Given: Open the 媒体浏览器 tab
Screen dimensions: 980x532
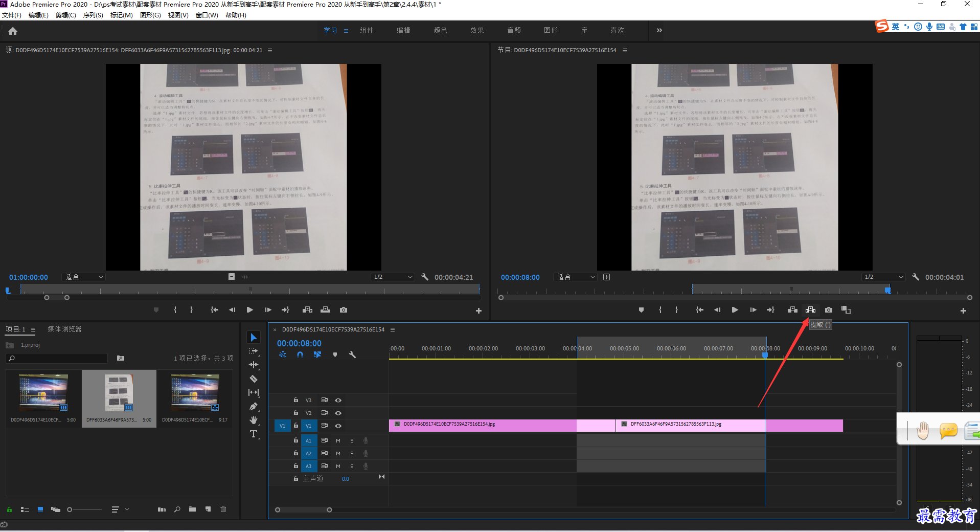Looking at the screenshot, I should coord(65,329).
